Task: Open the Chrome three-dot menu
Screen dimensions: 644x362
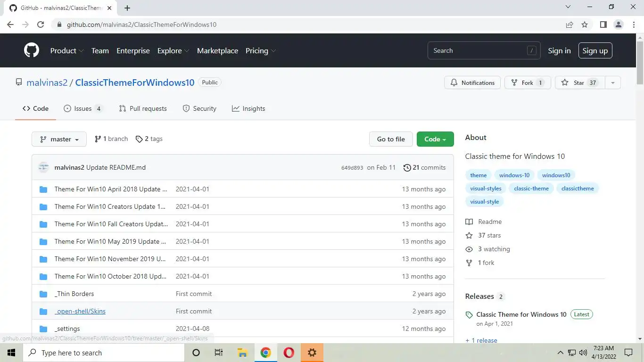Action: [634, 25]
